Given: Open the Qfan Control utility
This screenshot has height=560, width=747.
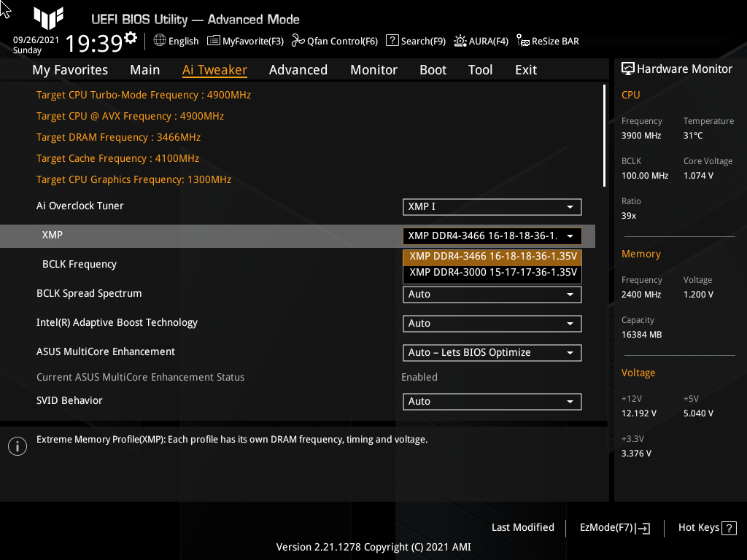Looking at the screenshot, I should (x=334, y=41).
